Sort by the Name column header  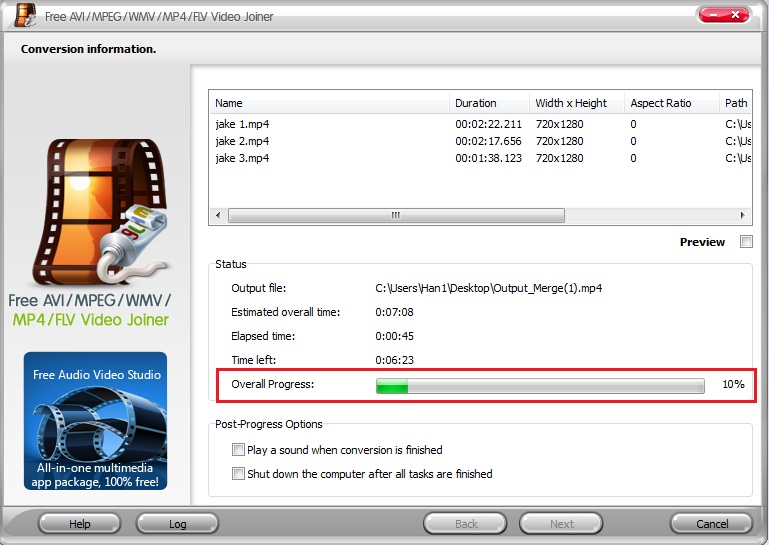[329, 103]
